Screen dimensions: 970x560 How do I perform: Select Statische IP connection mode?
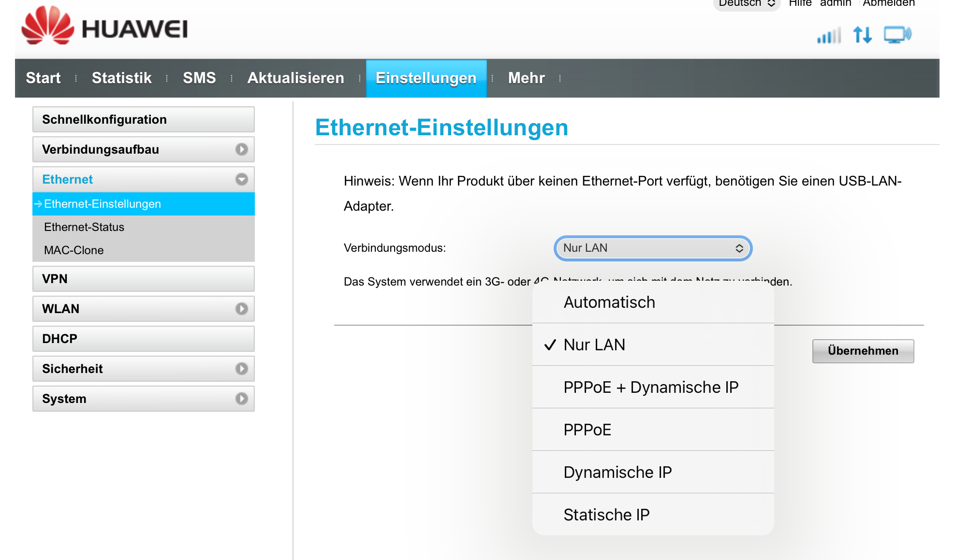(x=606, y=515)
